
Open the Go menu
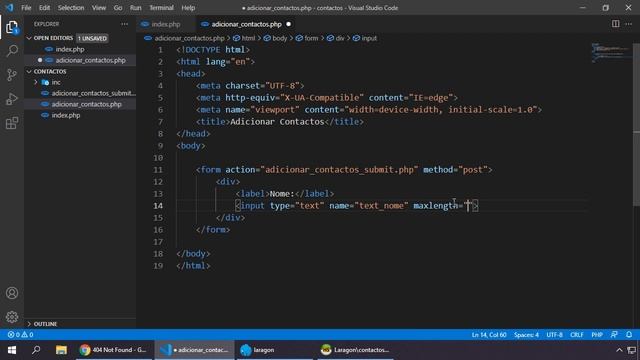(x=118, y=7)
